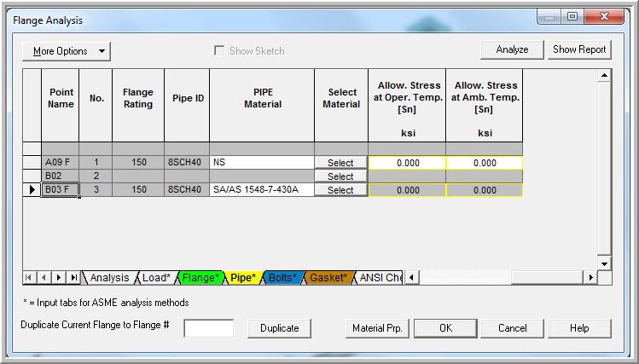Click the Flange Rating column header
Image resolution: width=639 pixels, height=364 pixels.
click(x=138, y=106)
